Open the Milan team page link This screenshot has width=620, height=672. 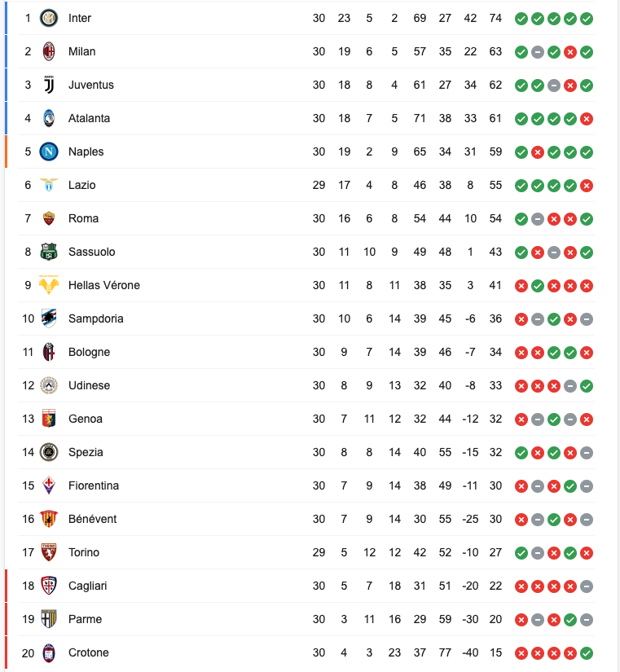coord(81,51)
